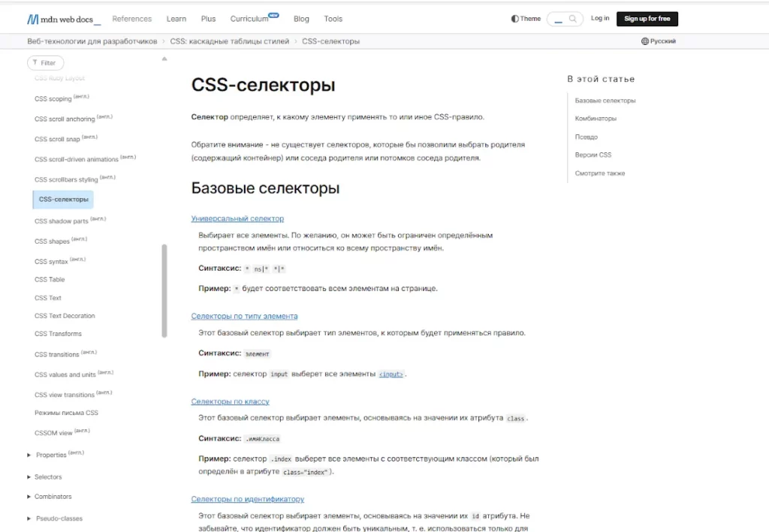The image size is (769, 532).
Task: Open Режимы письма CSS in sidebar
Action: click(x=66, y=413)
